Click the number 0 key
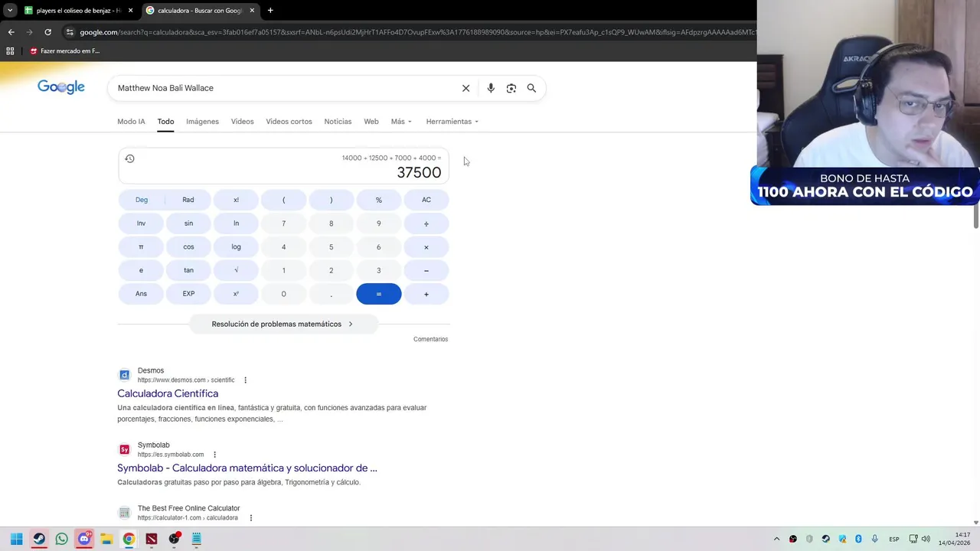 coord(283,294)
